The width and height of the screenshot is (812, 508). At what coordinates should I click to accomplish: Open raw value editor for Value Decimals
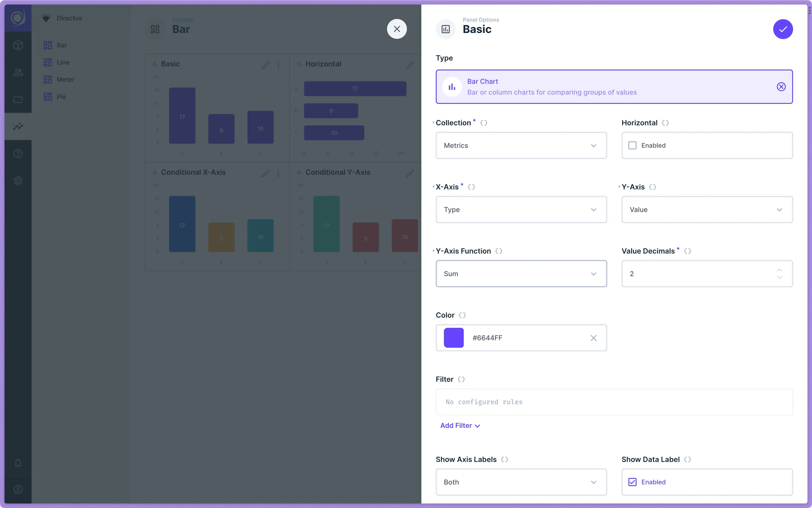(x=687, y=251)
